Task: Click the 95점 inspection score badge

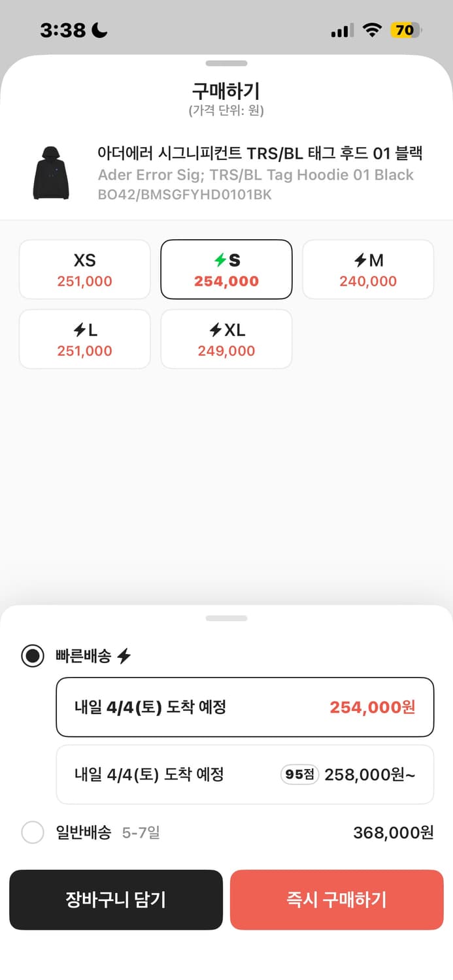Action: click(x=299, y=774)
